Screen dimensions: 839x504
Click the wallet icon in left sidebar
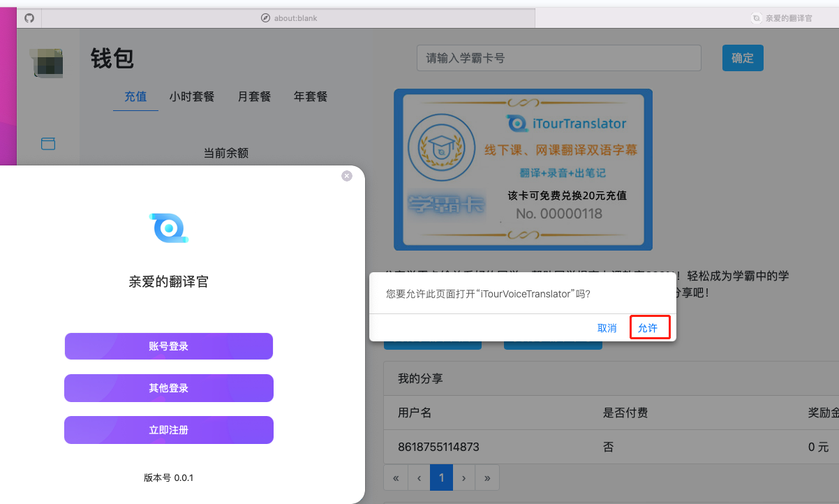click(48, 144)
